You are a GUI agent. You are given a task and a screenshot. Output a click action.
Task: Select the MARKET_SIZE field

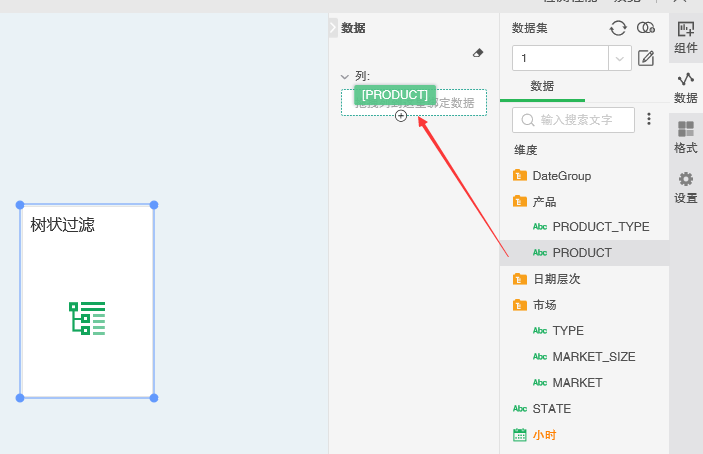click(x=593, y=357)
